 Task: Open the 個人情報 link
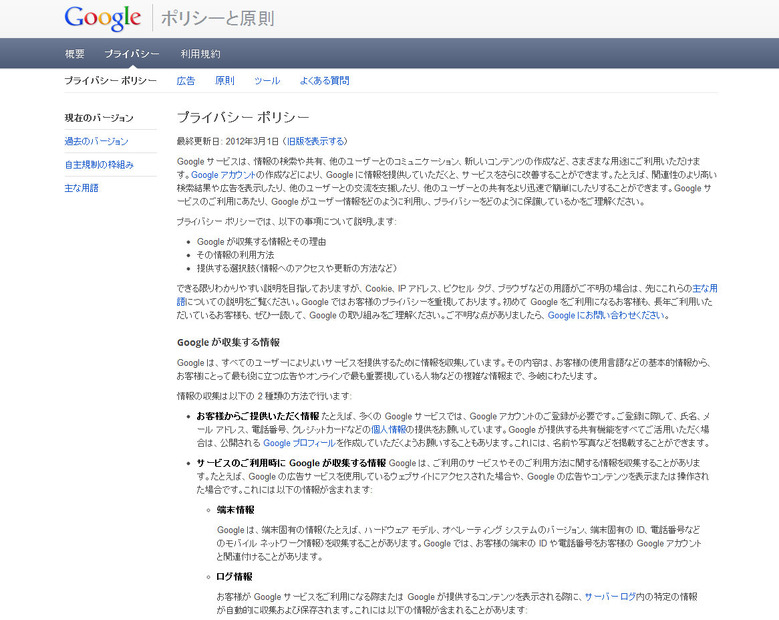(x=389, y=429)
